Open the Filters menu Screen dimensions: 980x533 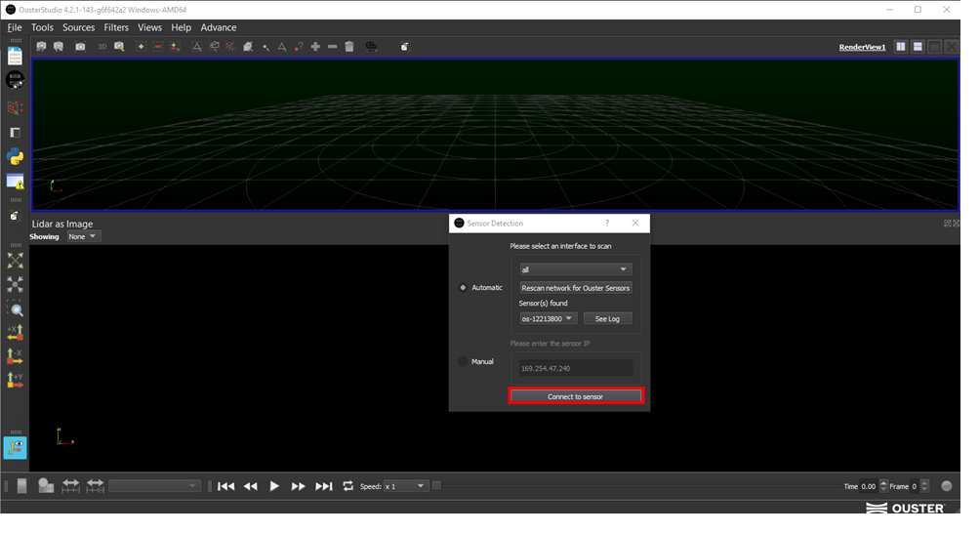pos(116,27)
